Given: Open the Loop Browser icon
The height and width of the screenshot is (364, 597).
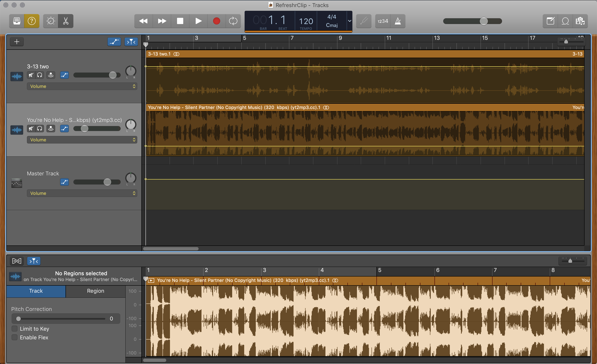Looking at the screenshot, I should point(565,21).
